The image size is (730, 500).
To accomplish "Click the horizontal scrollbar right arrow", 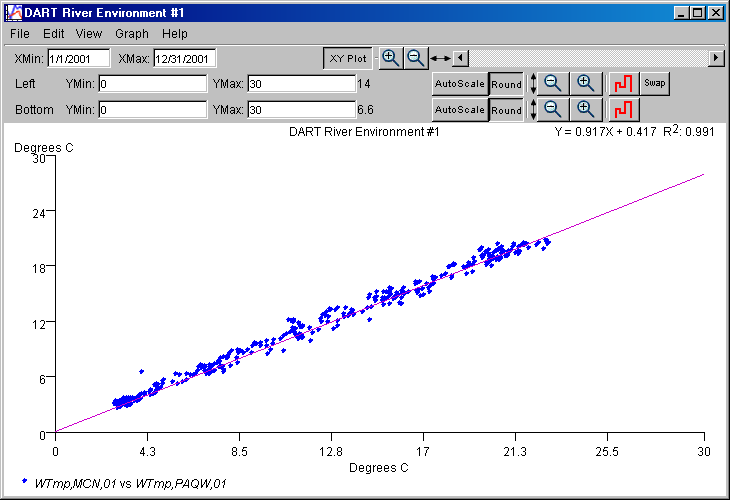I will tap(716, 58).
